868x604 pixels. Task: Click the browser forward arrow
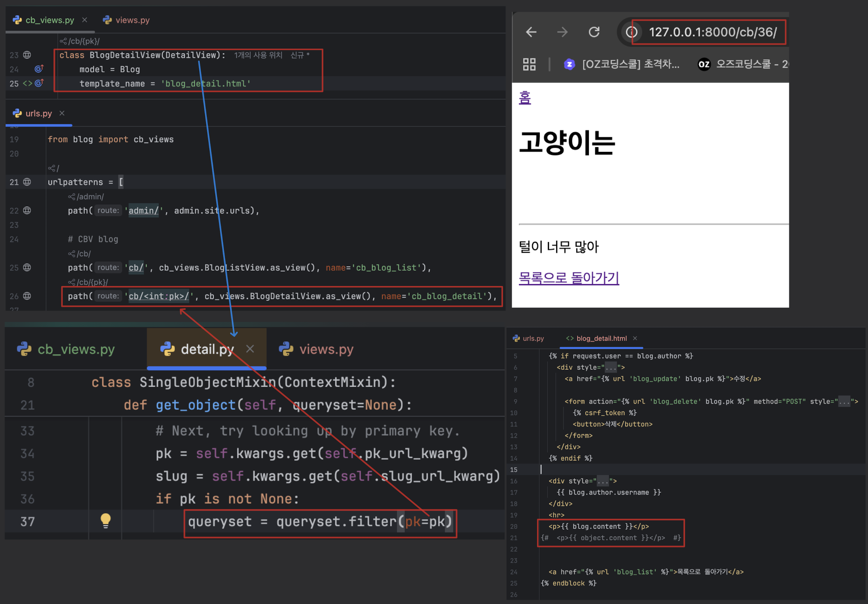pos(562,32)
